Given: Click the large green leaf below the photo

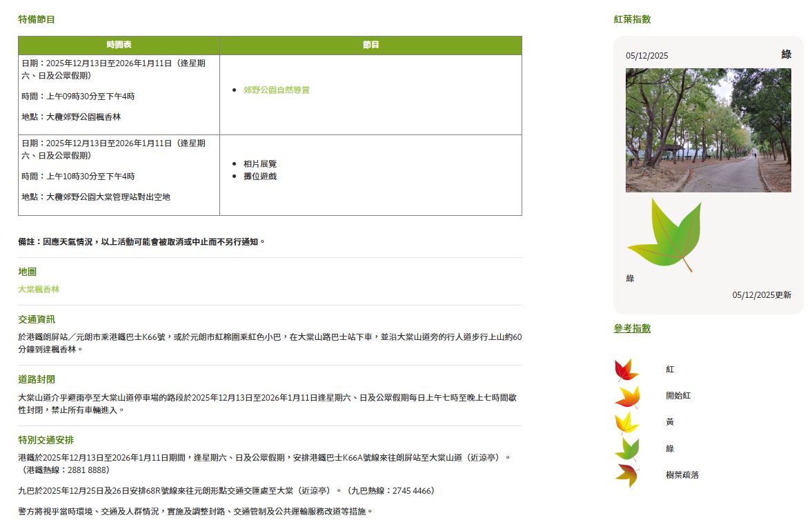Looking at the screenshot, I should pos(664,235).
